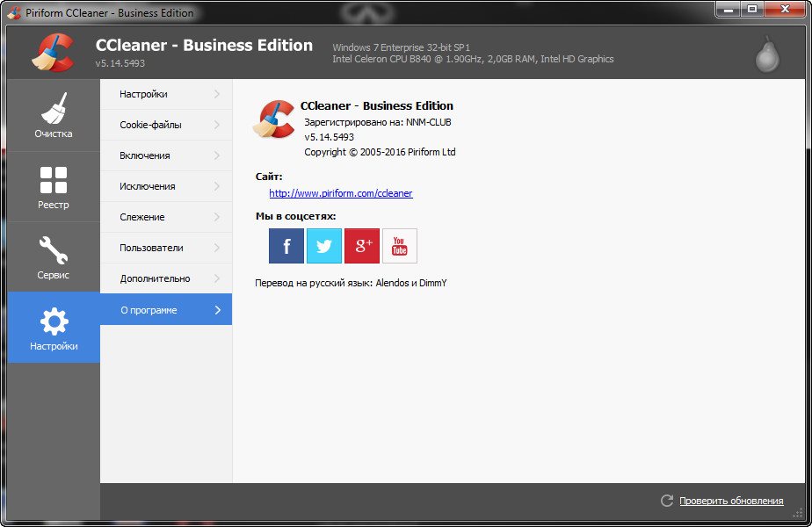Open the Сервис (Tools) wrench section
Screen dimensions: 812x527
tap(54, 257)
